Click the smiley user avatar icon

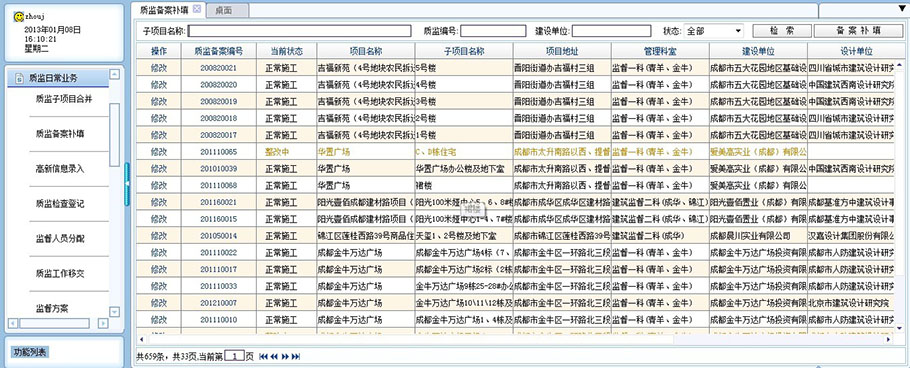(x=18, y=17)
